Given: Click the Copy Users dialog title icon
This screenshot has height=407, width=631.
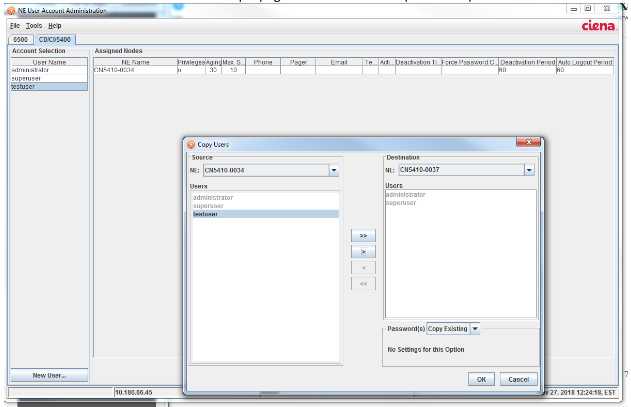Looking at the screenshot, I should (192, 145).
